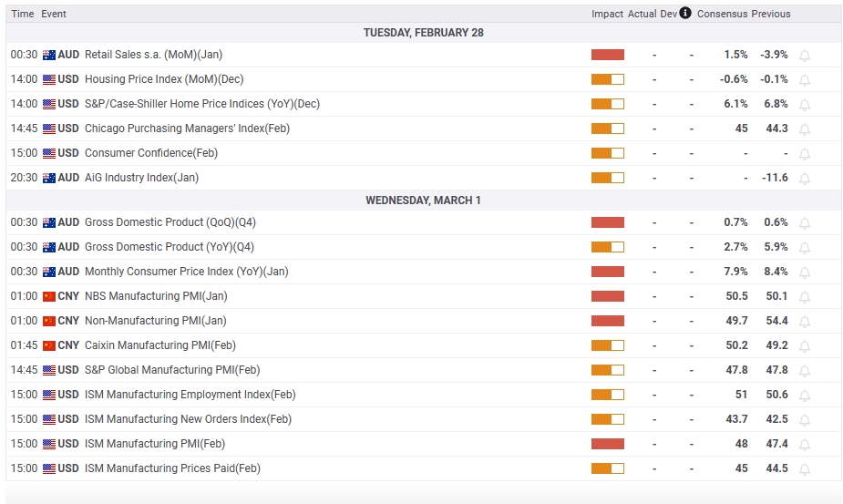Click the Dev info icon in header
Viewport: 843px width, 504px height.
(685, 14)
